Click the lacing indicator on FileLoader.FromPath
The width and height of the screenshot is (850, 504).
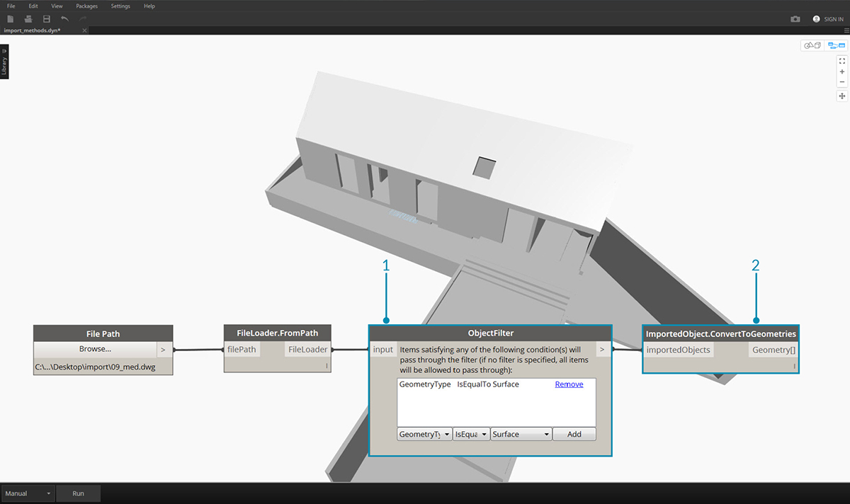[327, 366]
